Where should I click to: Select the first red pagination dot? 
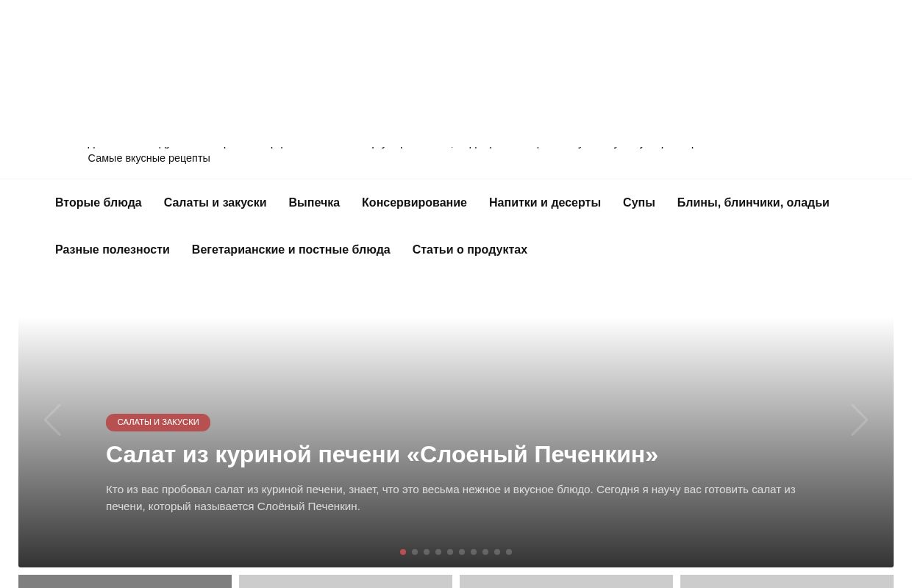(x=403, y=552)
